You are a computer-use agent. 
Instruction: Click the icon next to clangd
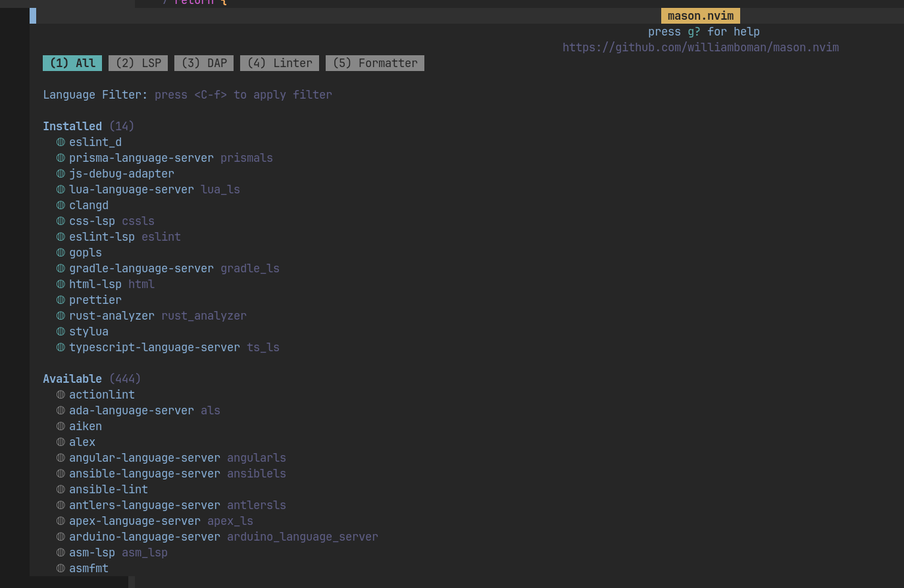click(61, 205)
